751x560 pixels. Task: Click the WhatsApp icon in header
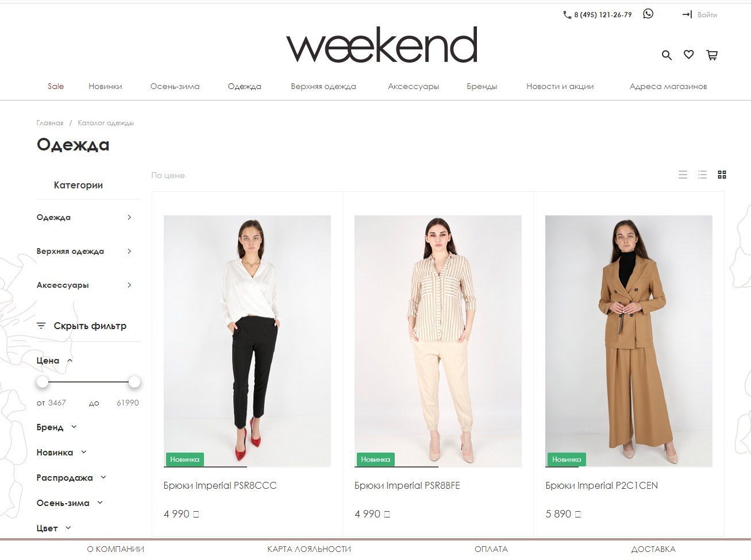(x=648, y=14)
